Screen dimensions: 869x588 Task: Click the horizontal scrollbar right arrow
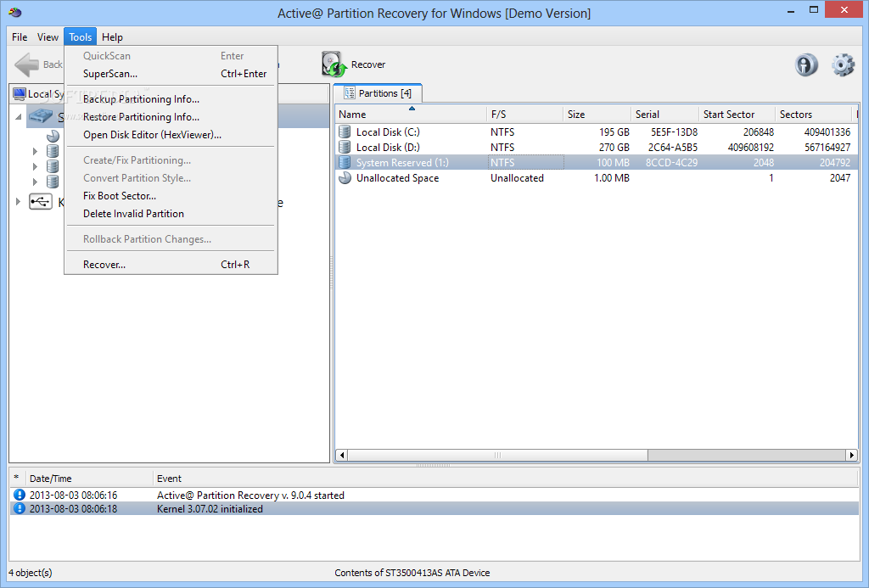click(852, 455)
